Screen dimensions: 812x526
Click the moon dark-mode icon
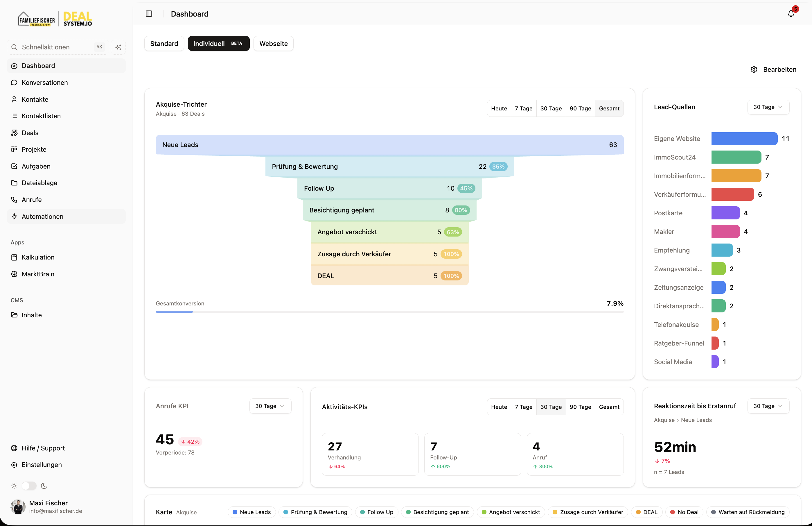[44, 486]
